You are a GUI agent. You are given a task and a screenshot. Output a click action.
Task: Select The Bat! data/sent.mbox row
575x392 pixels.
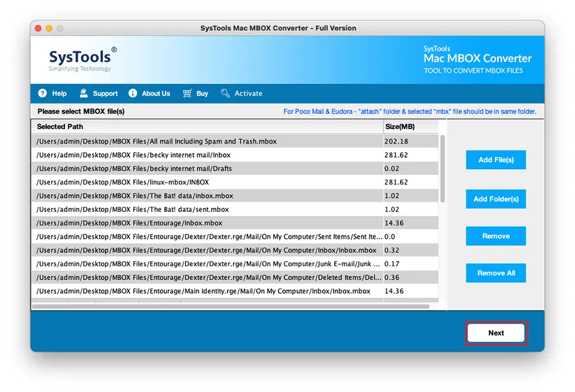pyautogui.click(x=235, y=209)
